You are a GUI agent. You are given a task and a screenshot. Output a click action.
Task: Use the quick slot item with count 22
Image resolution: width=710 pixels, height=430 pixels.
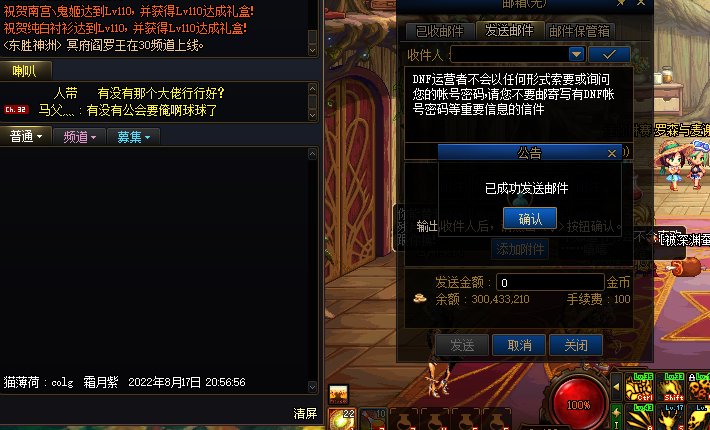tap(342, 419)
